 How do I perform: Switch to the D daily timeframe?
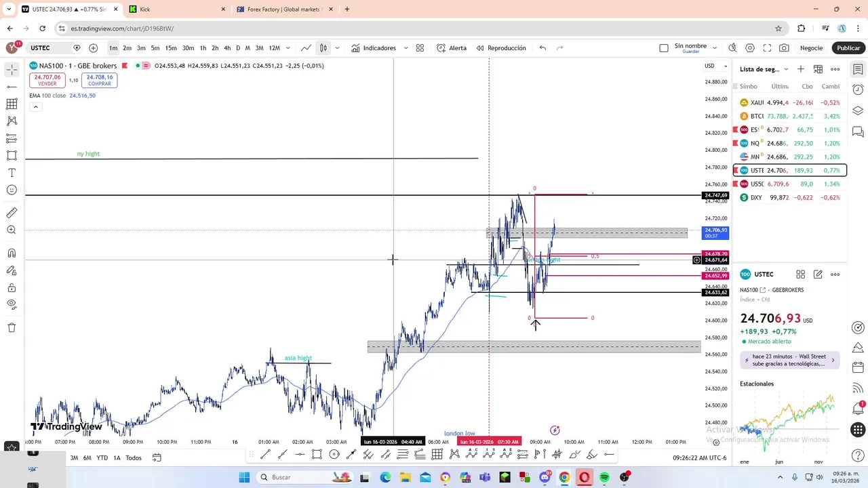[x=238, y=48]
